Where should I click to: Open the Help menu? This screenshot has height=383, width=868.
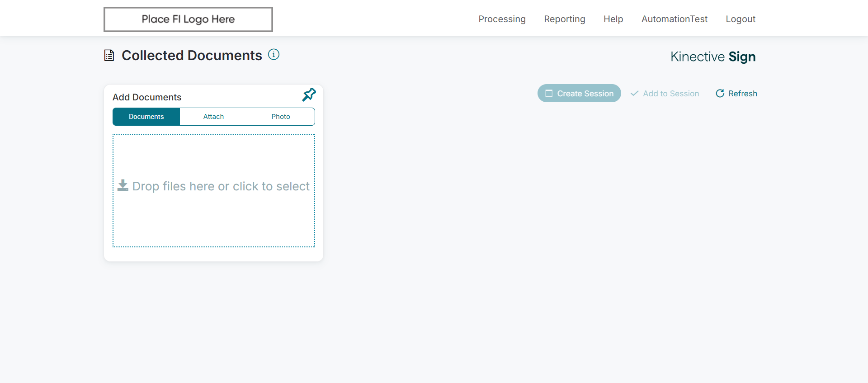613,19
